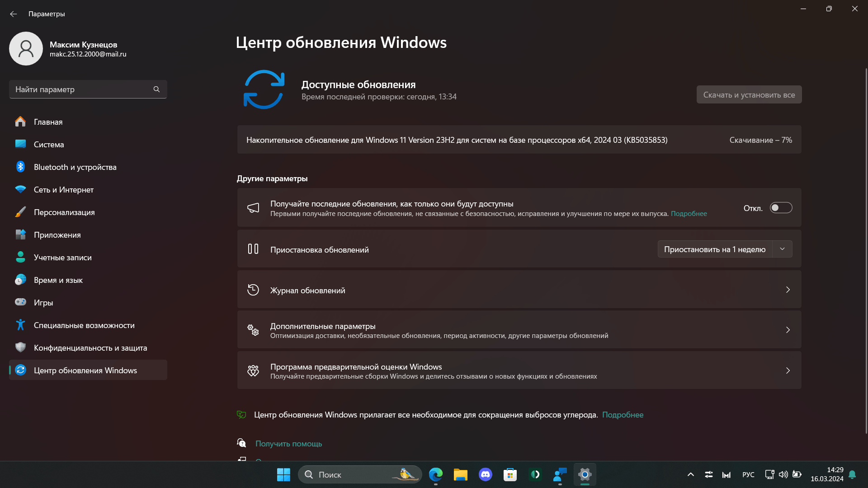Open Windows Start menu button
This screenshot has width=868, height=488.
click(283, 474)
